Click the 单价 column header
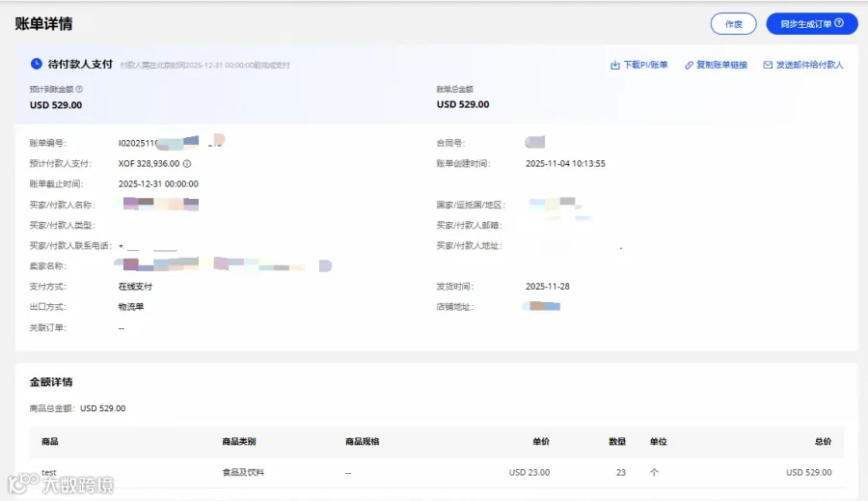The image size is (868, 501). click(541, 442)
